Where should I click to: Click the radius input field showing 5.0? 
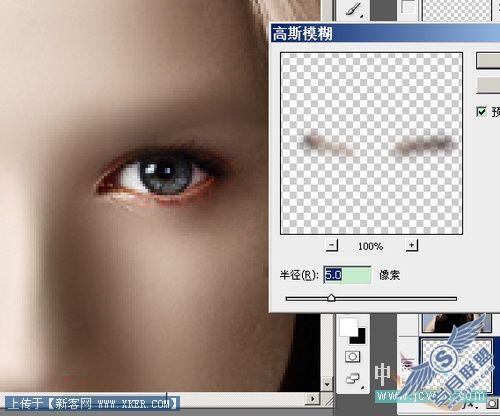(347, 275)
